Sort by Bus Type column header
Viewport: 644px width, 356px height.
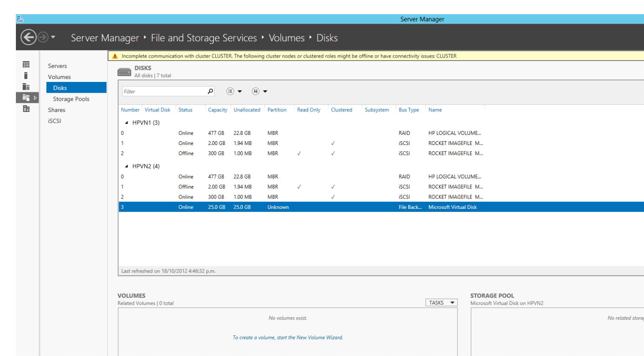point(409,110)
